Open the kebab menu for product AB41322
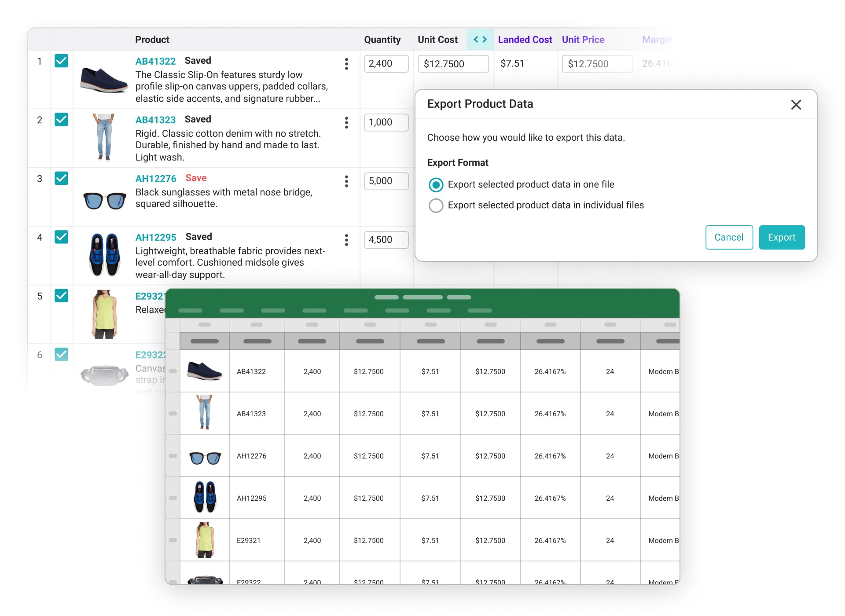 [x=346, y=64]
